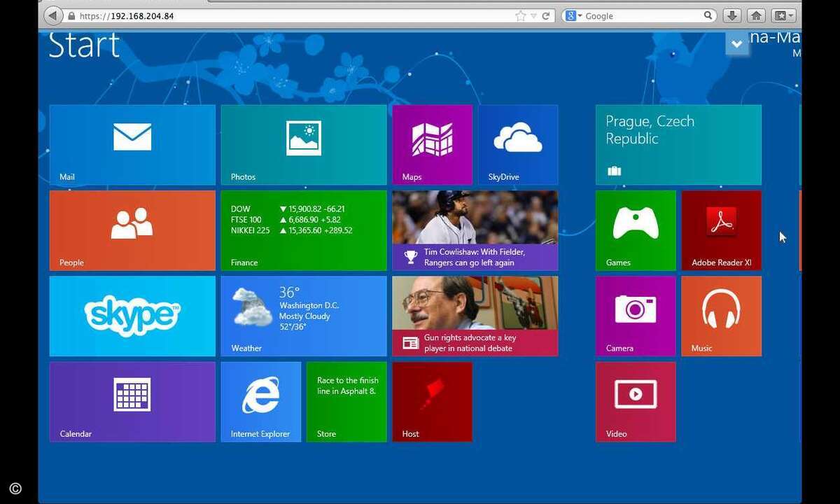The image size is (840, 504).
Task: Open the Mail tile
Action: pyautogui.click(x=132, y=145)
